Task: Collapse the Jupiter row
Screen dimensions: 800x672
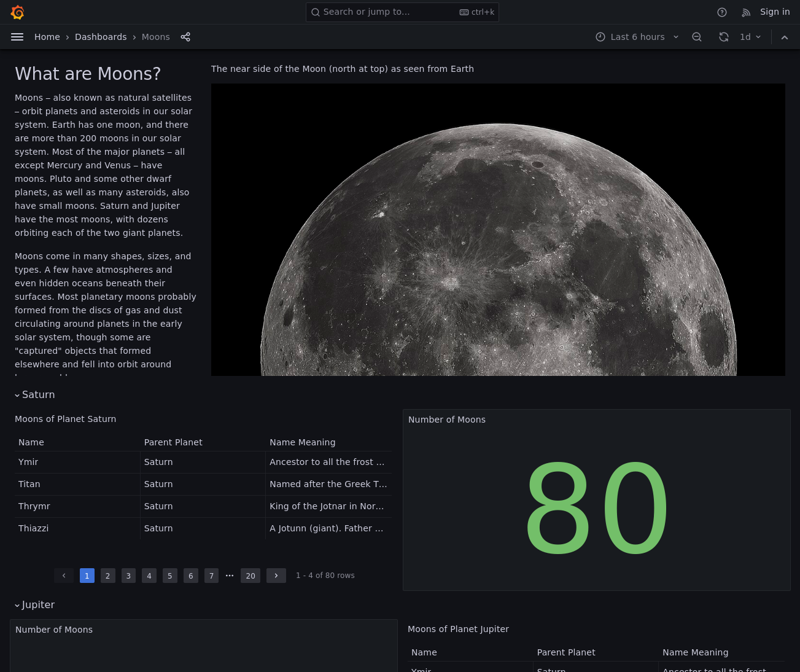Action: pos(35,605)
